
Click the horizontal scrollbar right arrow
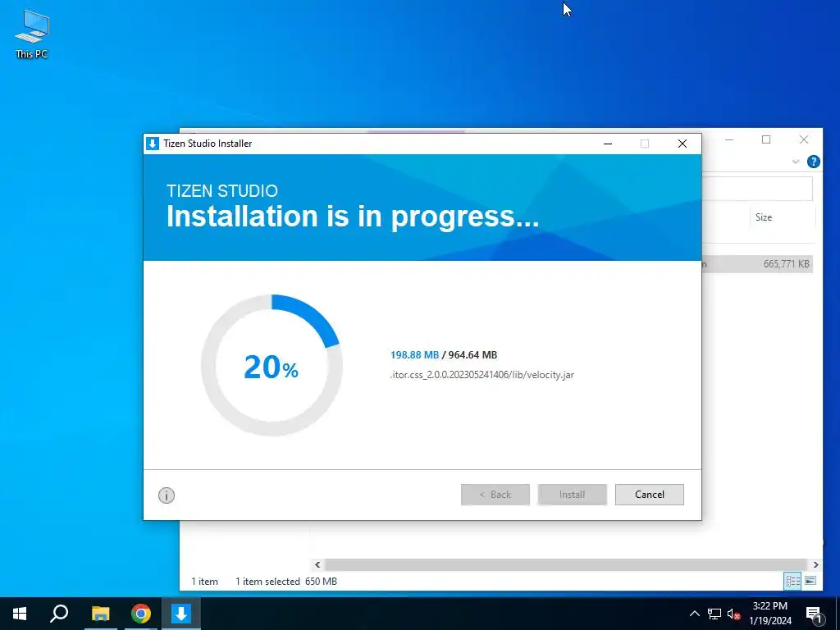point(816,564)
